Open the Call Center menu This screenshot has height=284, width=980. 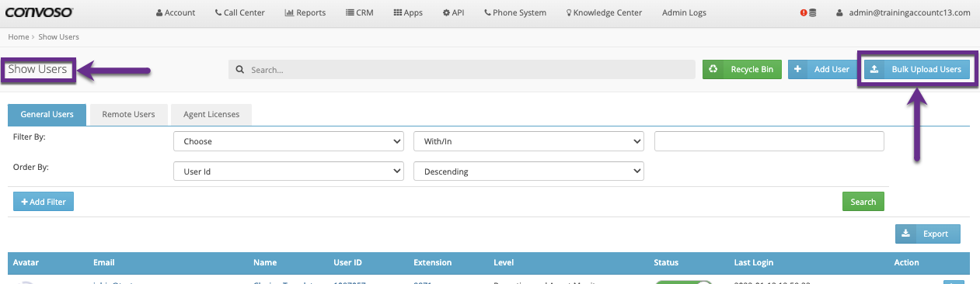coord(240,12)
